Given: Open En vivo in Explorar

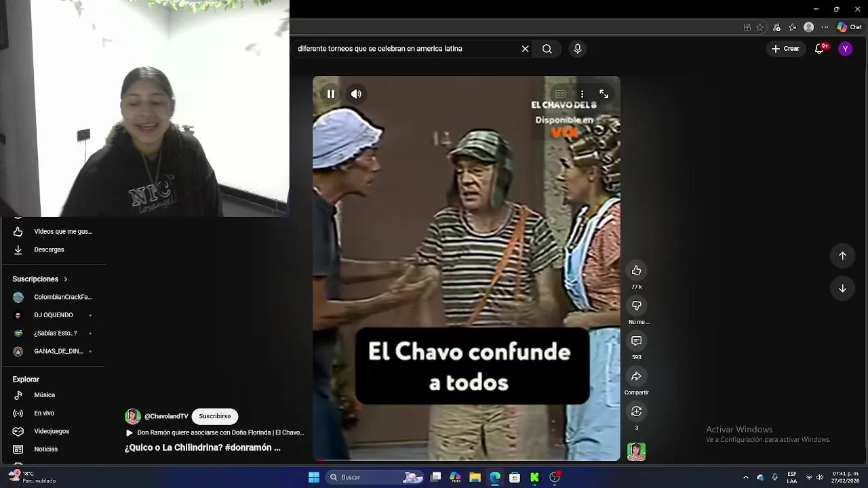Looking at the screenshot, I should point(53,413).
